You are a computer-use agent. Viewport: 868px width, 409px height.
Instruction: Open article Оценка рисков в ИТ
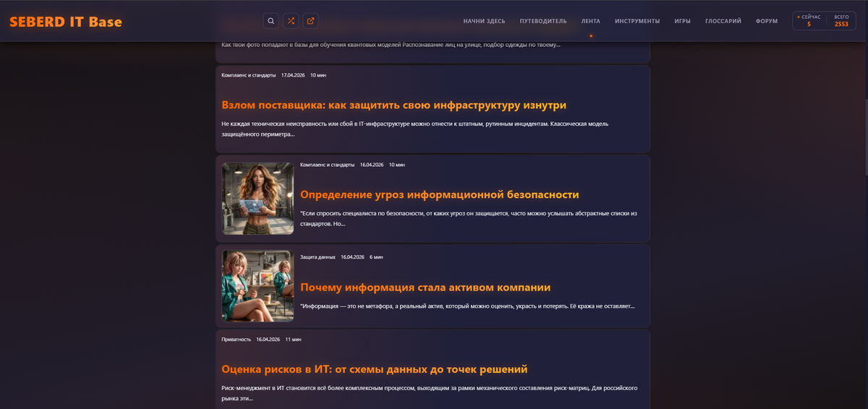pyautogui.click(x=374, y=369)
